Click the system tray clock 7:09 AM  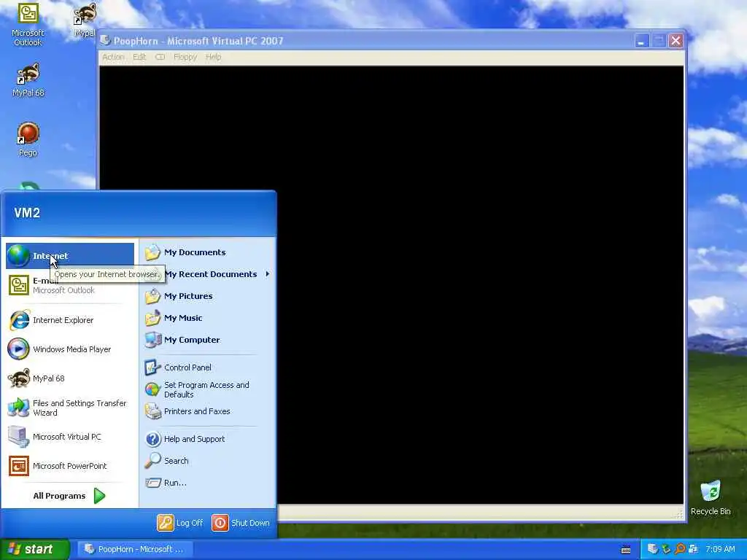coord(720,549)
